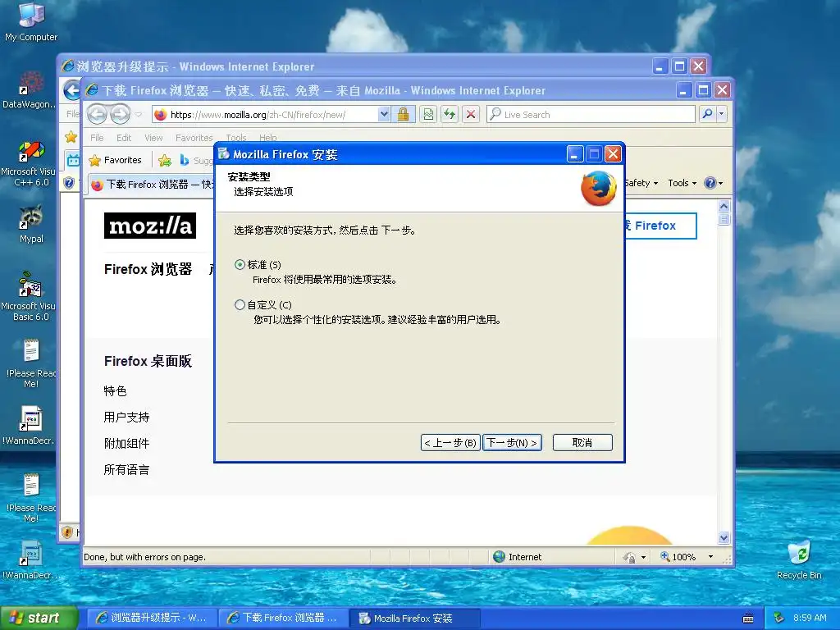Viewport: 840px width, 630px height.
Task: Click the 特色 features link
Action: coord(115,391)
